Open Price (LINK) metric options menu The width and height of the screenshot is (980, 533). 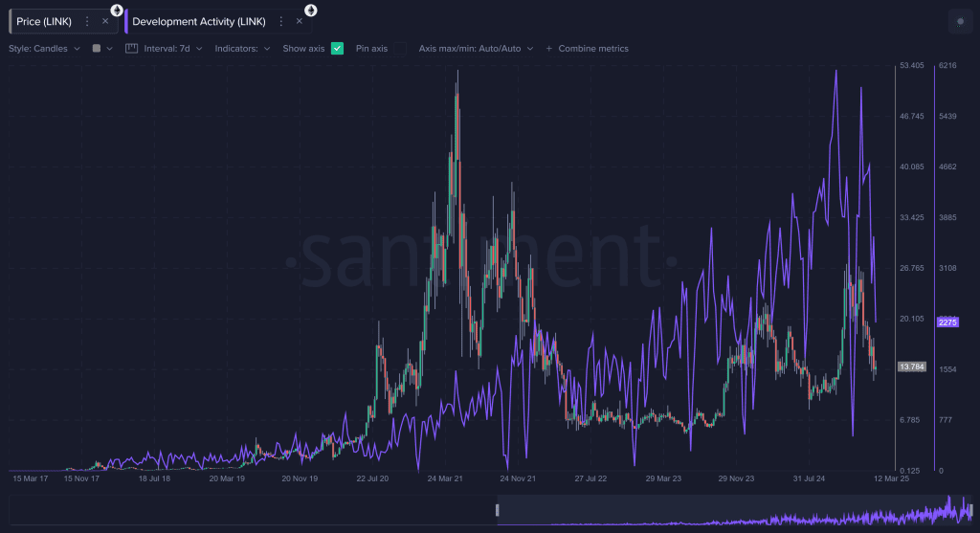click(88, 21)
